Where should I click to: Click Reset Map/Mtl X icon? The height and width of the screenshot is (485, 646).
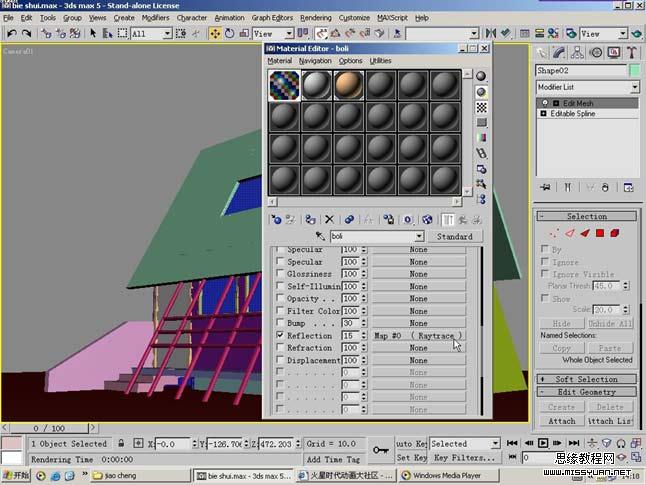pos(329,220)
